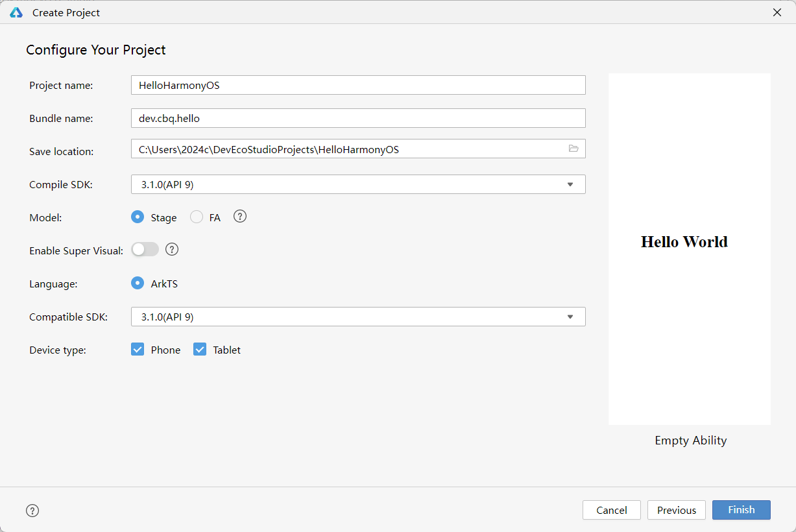
Task: Click the Model label
Action: (45, 217)
